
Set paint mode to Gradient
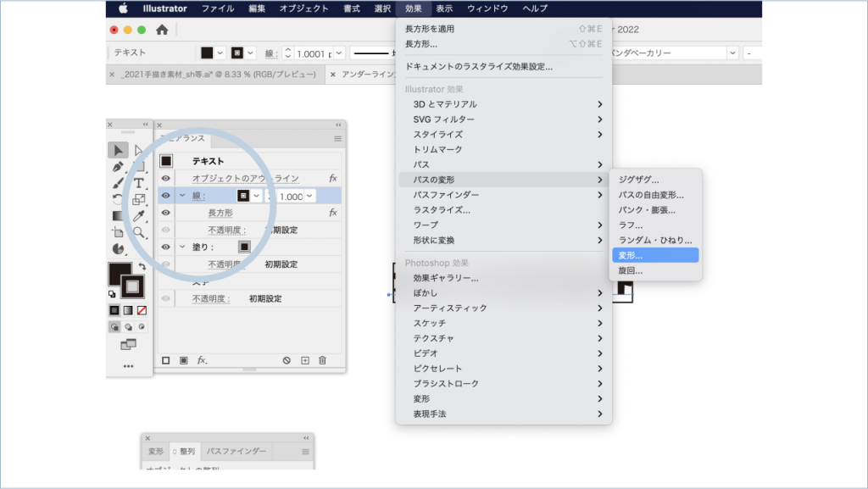128,310
